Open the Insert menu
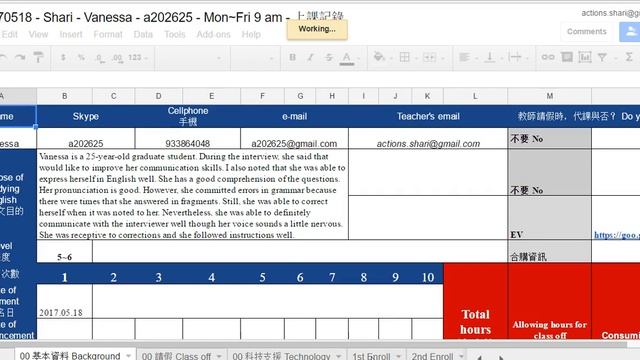Image resolution: width=640 pixels, height=360 pixels. (x=71, y=35)
